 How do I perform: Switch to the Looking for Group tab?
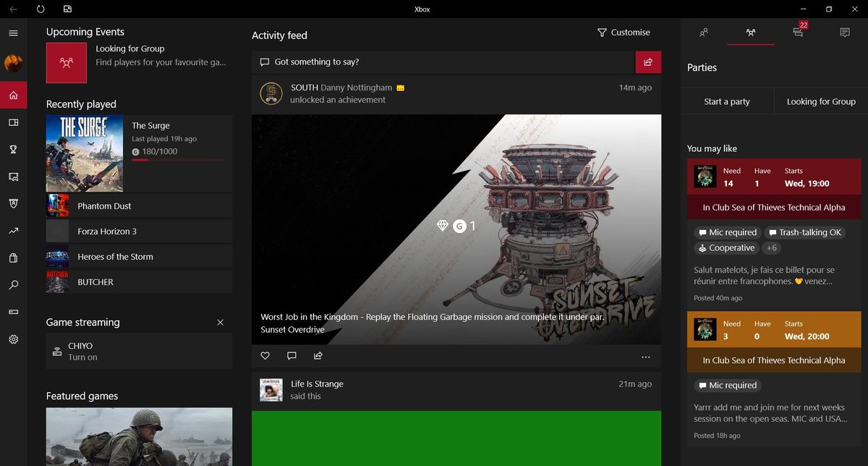820,101
